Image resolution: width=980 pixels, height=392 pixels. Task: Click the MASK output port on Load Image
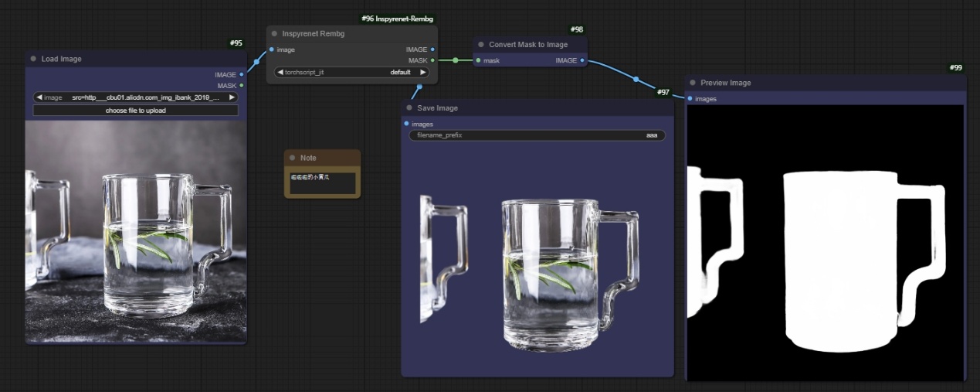tap(242, 86)
